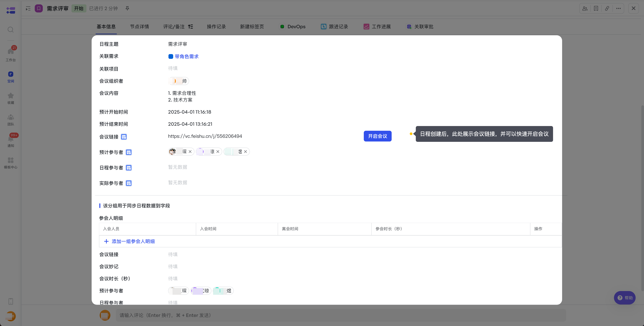This screenshot has height=326, width=644.
Task: Click the 会议组织者 person chip 帅
Action: [x=179, y=81]
